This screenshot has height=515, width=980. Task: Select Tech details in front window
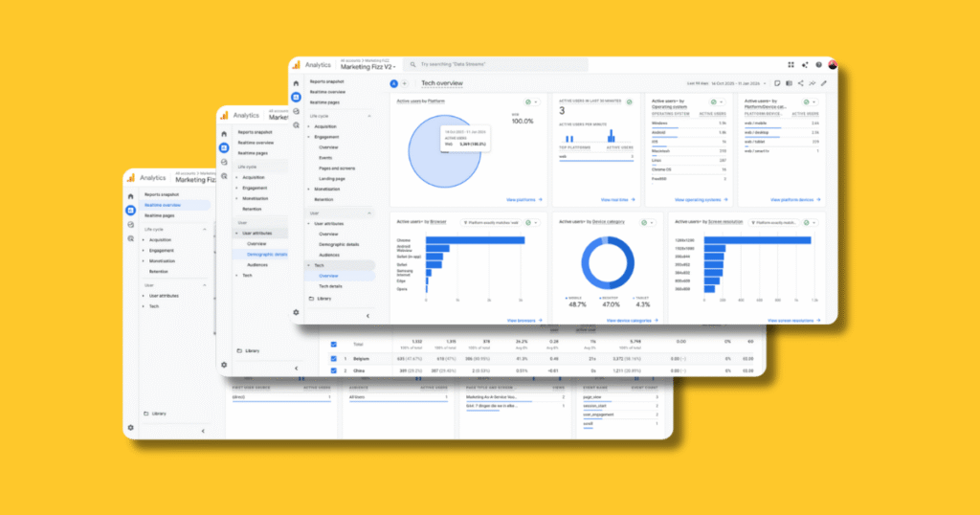[330, 286]
